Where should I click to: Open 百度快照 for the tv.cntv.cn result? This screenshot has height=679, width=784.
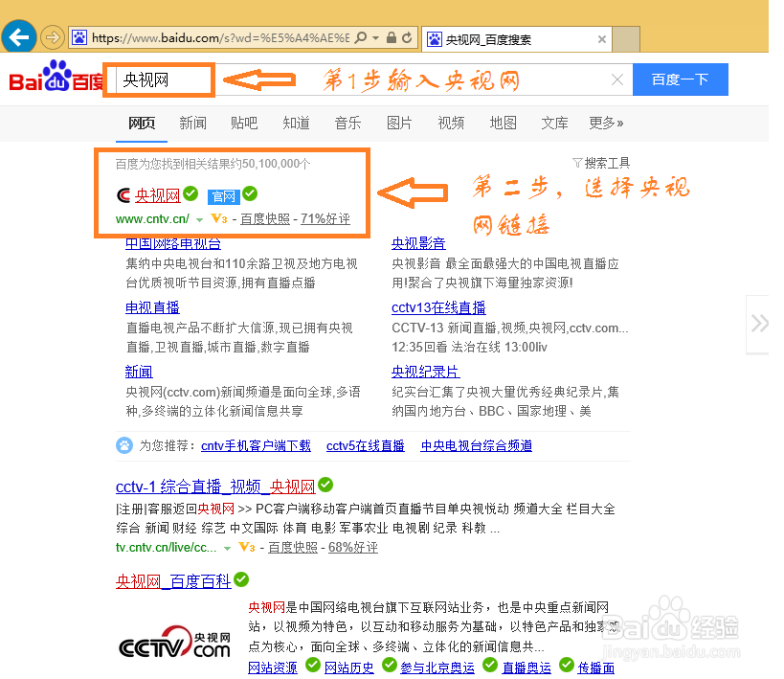[293, 548]
